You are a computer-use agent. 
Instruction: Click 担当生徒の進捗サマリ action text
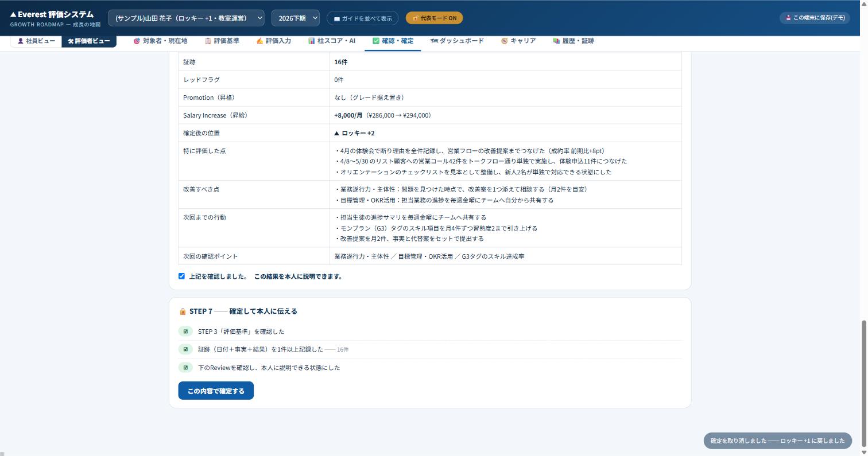410,217
